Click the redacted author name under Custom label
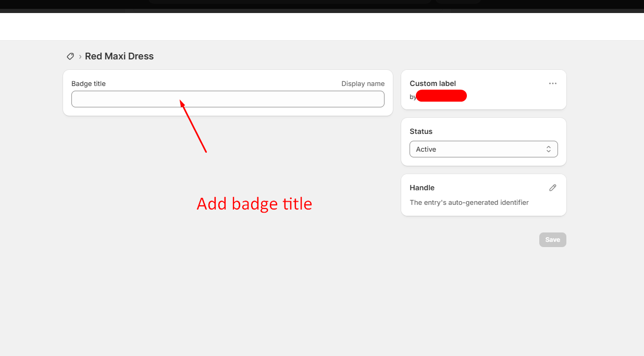This screenshot has height=356, width=644. 441,96
